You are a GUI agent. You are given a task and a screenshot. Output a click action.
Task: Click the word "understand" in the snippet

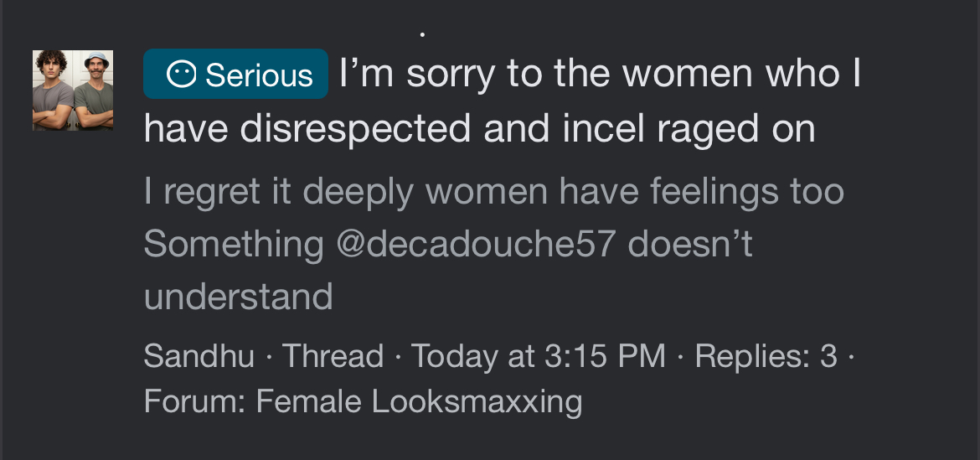click(238, 296)
